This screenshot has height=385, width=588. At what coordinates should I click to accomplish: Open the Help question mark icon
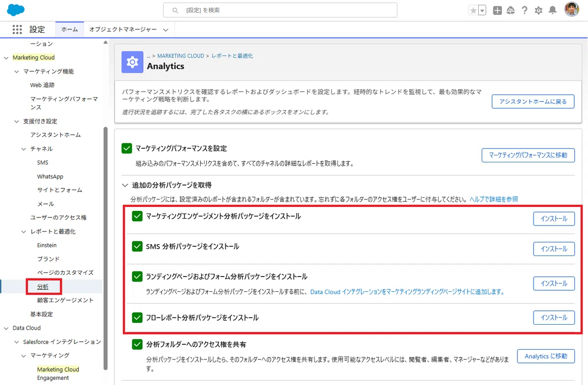(524, 10)
